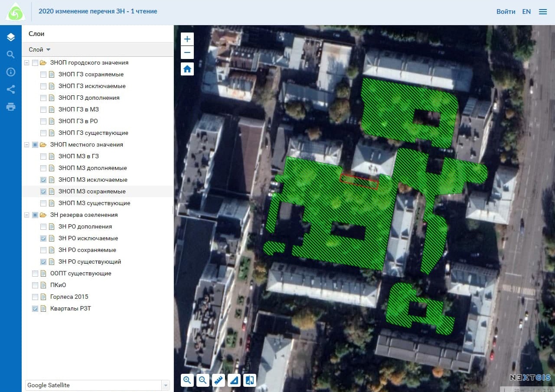Click the green logo at top left

(15, 12)
